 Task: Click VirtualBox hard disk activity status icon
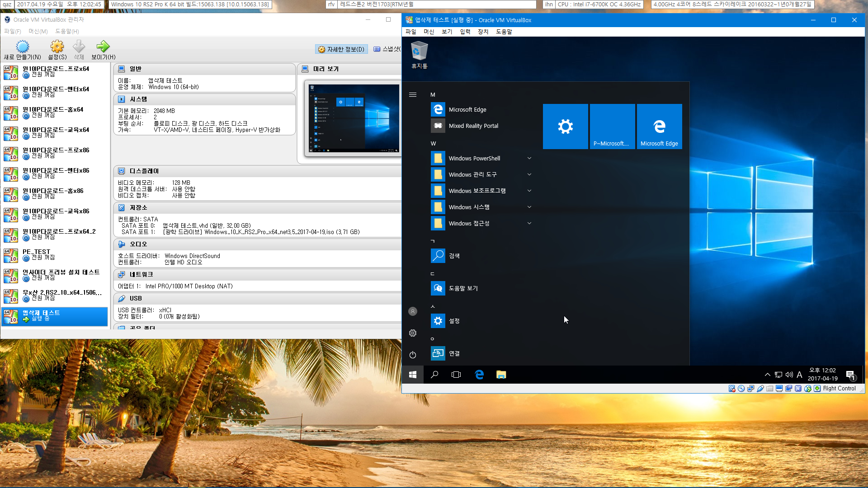(731, 389)
